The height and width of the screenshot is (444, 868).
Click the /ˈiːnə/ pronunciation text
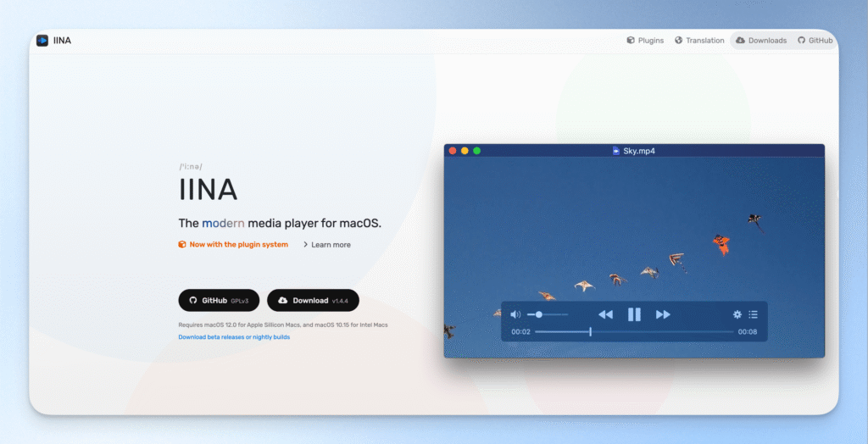coord(191,167)
